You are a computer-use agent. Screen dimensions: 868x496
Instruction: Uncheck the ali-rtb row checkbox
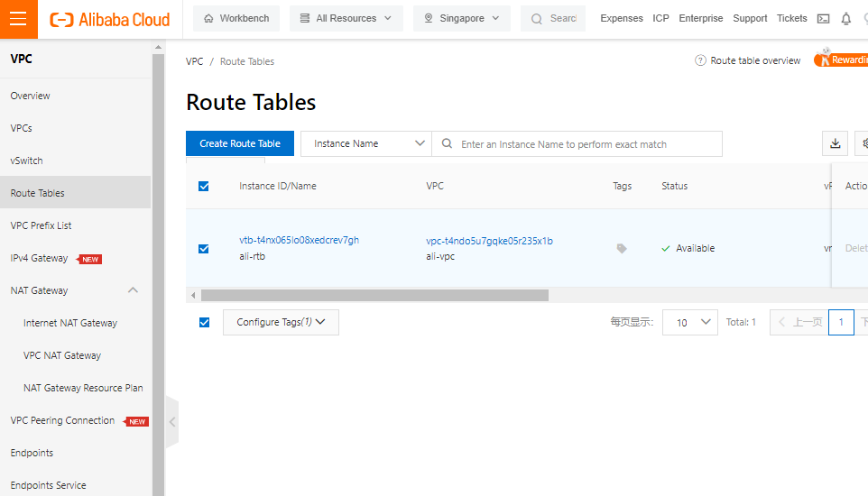click(204, 249)
